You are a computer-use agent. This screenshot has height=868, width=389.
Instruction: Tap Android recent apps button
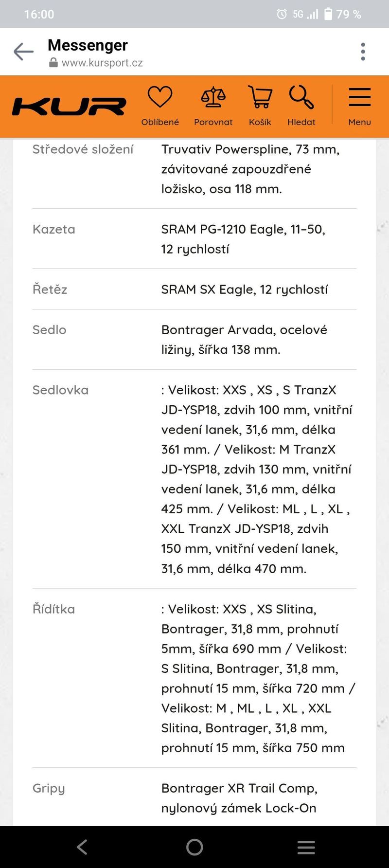click(x=306, y=847)
